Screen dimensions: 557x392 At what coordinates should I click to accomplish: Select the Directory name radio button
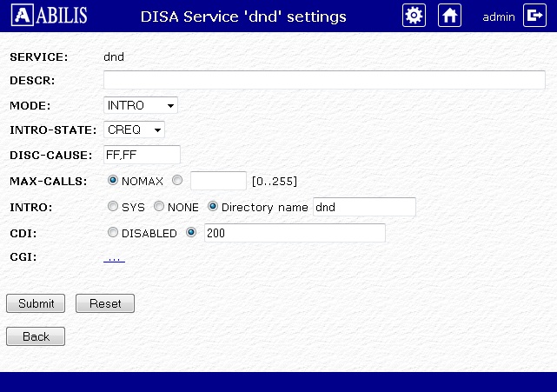(x=212, y=206)
